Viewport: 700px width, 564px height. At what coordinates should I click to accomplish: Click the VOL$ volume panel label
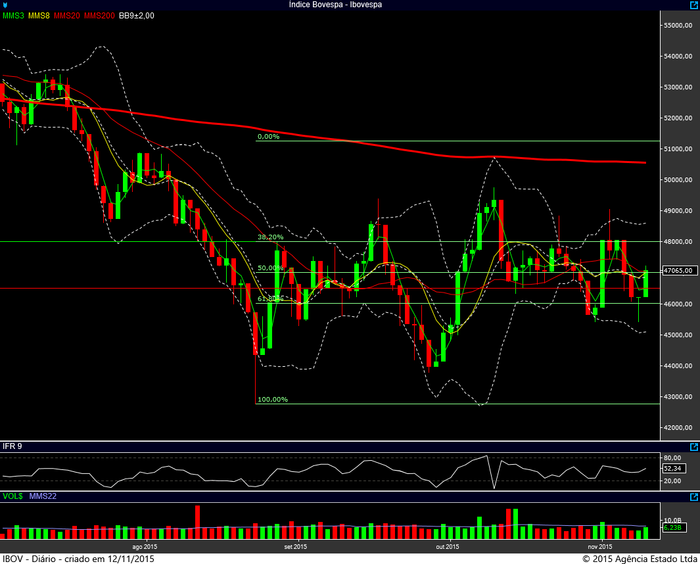coord(13,495)
